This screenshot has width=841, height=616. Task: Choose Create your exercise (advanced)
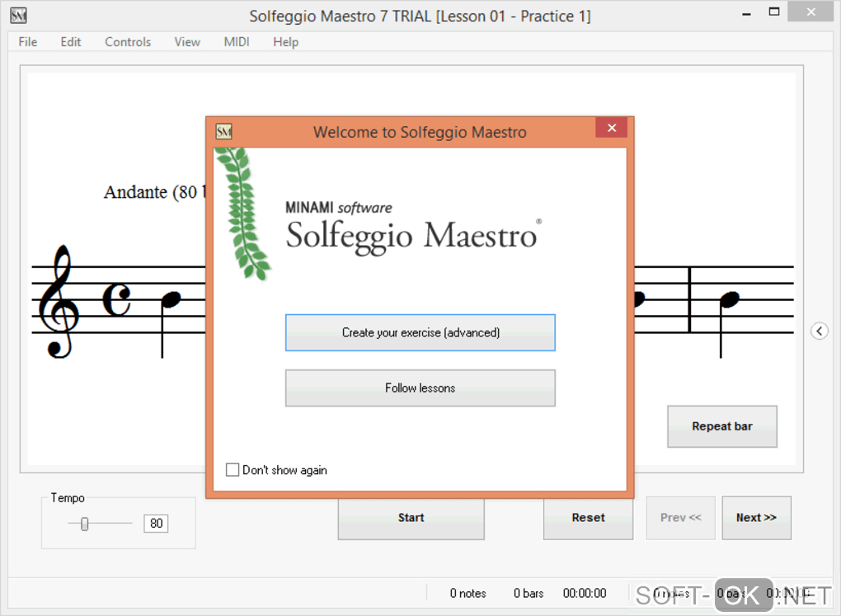[x=420, y=332]
